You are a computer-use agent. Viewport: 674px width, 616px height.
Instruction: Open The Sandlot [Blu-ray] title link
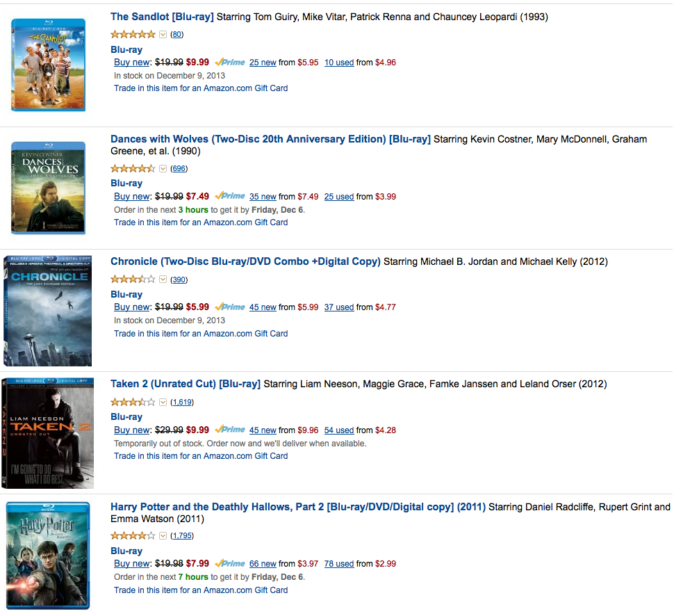(x=162, y=17)
